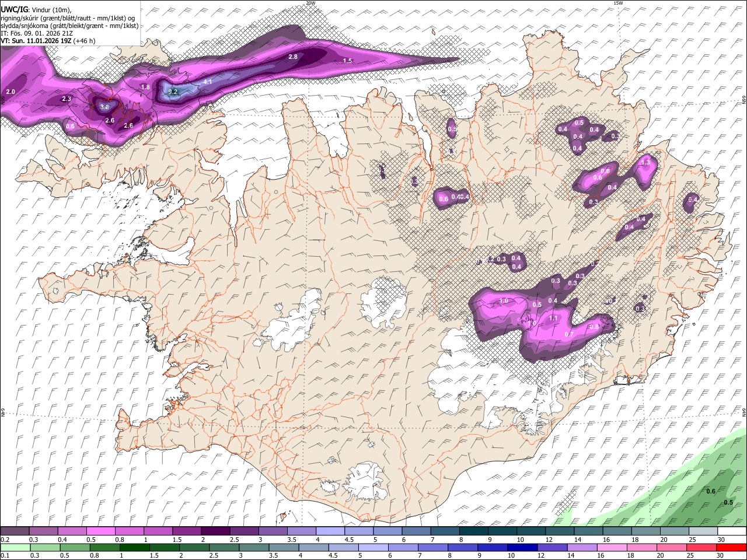Click the 0.7 value in the southeast snow area
Viewport: 747px width, 560px height.
(x=570, y=334)
